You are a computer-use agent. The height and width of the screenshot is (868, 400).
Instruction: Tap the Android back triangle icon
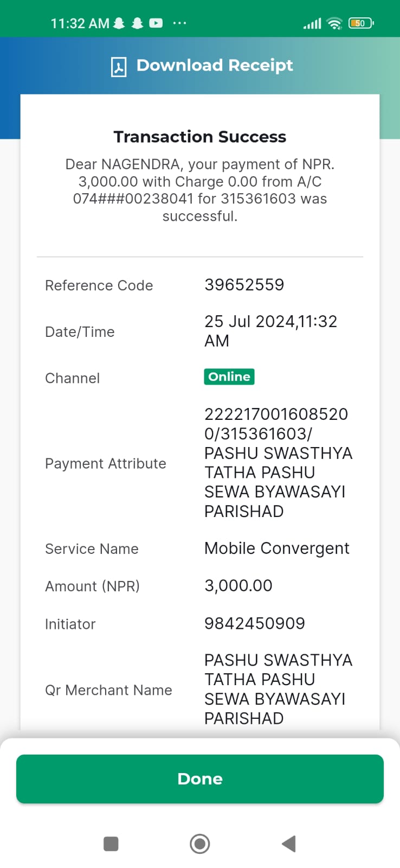click(x=289, y=844)
